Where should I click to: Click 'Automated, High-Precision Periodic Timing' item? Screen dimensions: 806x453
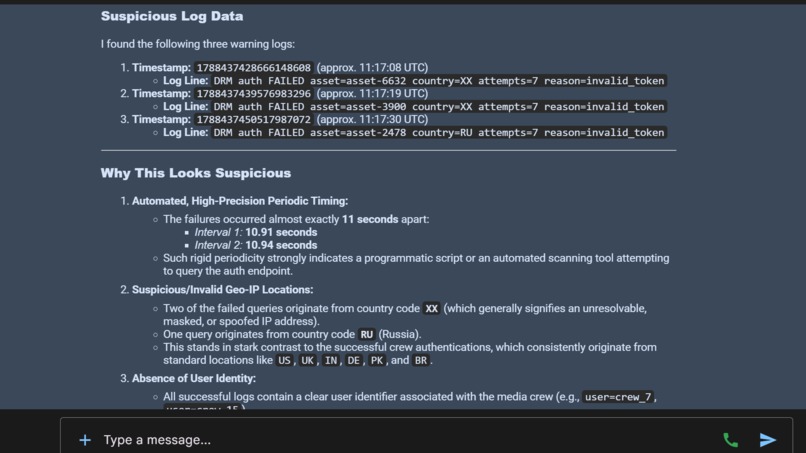[x=240, y=201]
